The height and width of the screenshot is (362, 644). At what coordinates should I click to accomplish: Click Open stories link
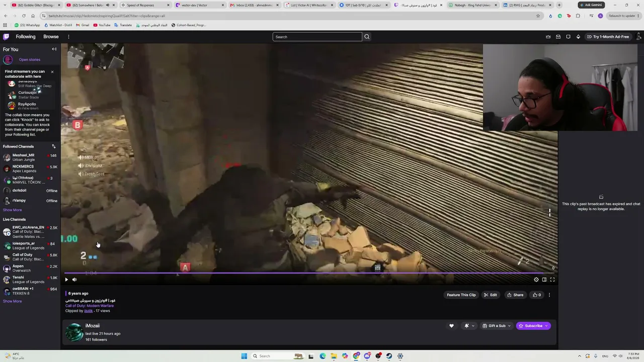(30, 60)
